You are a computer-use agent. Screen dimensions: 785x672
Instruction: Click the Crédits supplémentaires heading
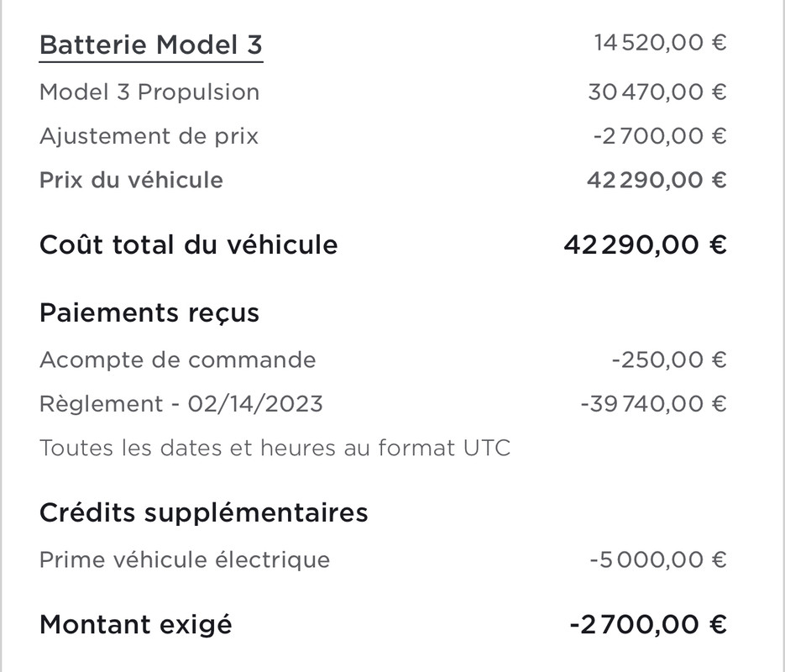click(x=204, y=513)
